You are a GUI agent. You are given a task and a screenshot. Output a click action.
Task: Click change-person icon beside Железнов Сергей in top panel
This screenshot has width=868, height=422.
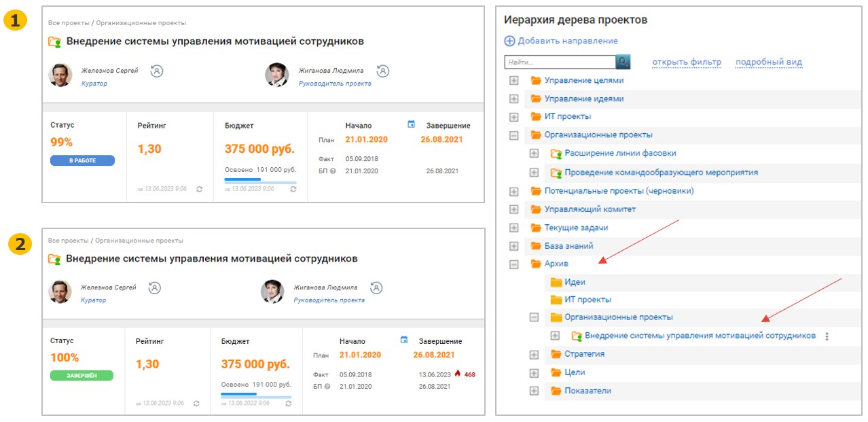coord(157,71)
